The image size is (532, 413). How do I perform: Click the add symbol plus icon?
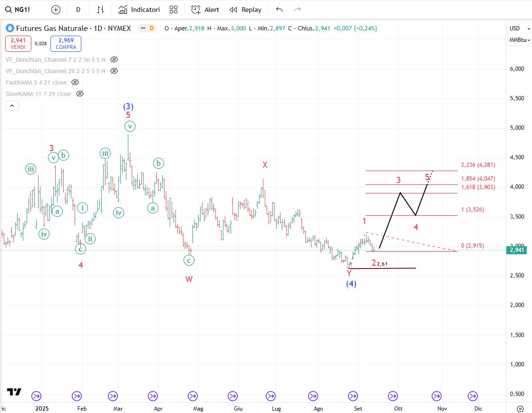56,10
